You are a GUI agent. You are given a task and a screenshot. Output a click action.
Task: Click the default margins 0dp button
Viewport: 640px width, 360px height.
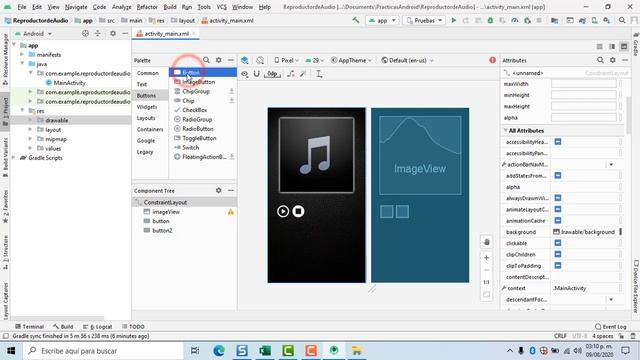(x=272, y=74)
